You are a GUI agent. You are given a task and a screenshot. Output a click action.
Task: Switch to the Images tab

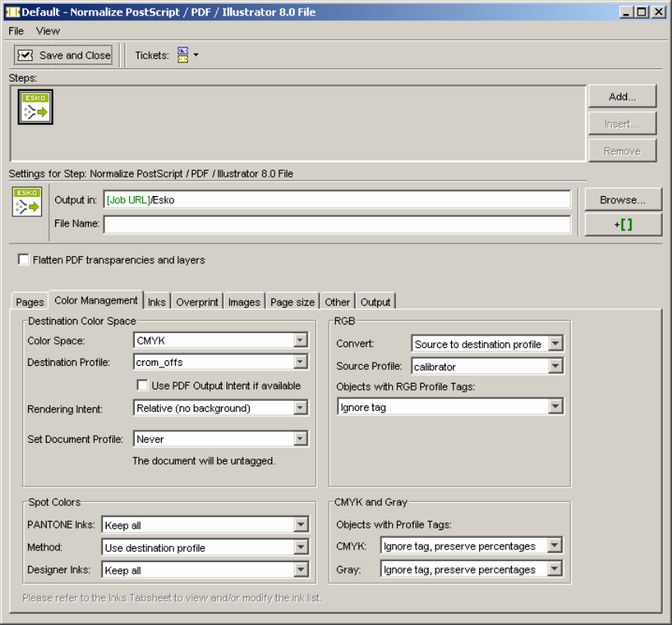244,301
